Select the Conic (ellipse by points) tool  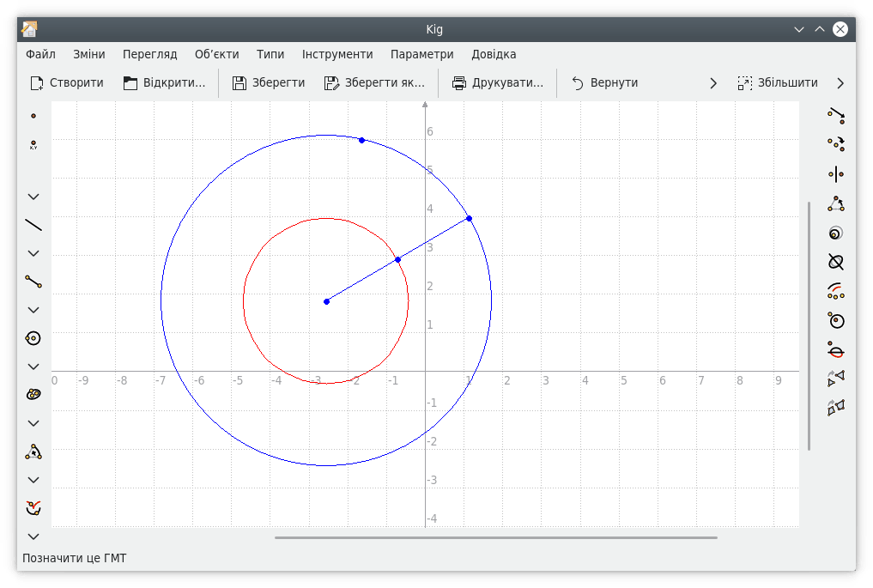pyautogui.click(x=33, y=395)
